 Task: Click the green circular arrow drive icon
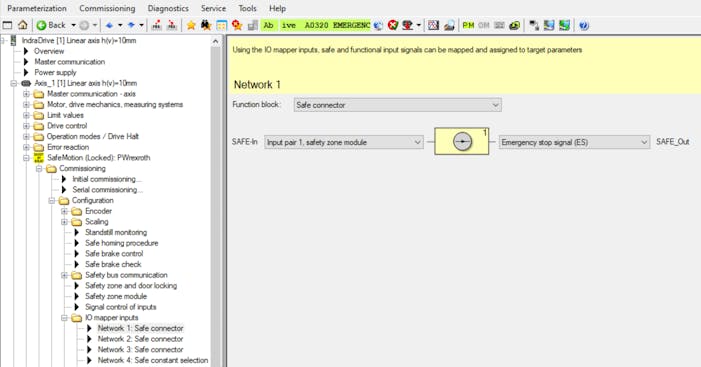515,25
